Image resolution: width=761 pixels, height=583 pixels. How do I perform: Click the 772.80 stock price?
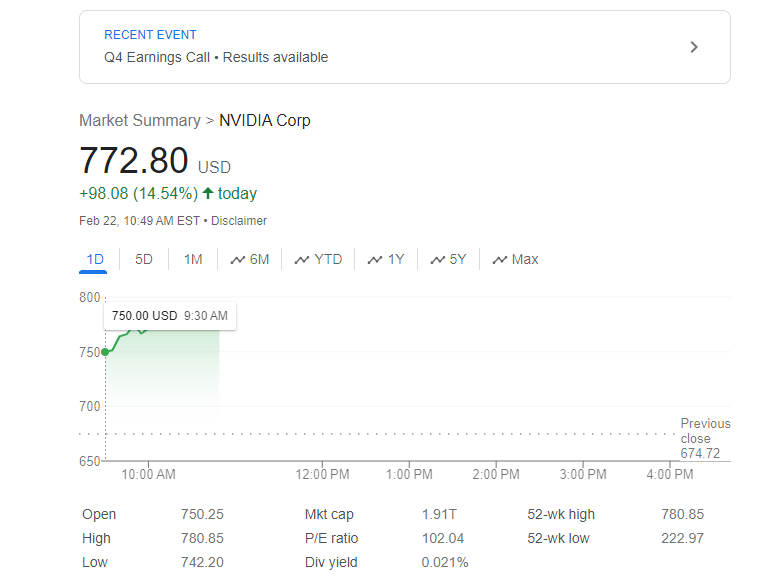[x=134, y=161]
